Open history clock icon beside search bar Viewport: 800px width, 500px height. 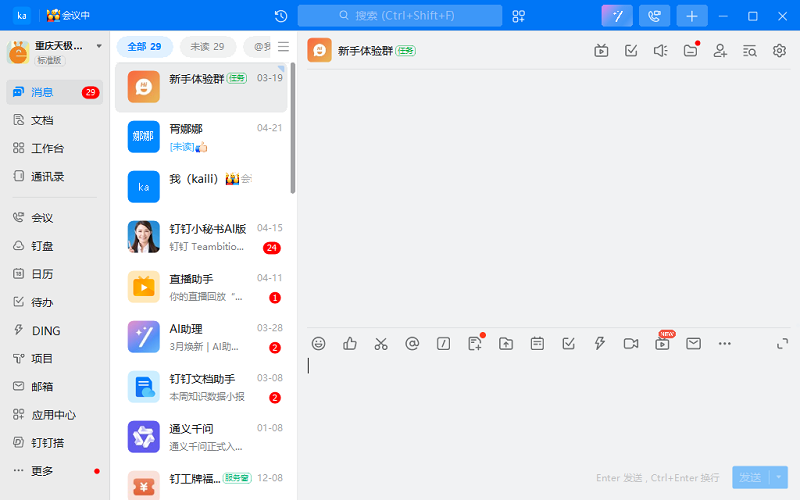(281, 16)
